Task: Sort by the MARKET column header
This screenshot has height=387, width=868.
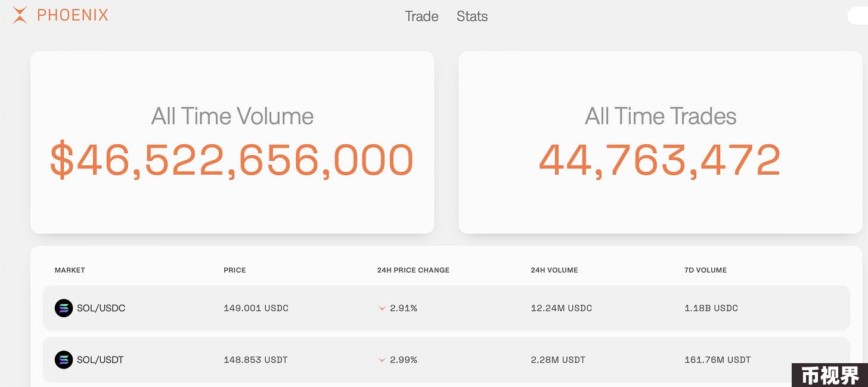Action: [x=70, y=270]
